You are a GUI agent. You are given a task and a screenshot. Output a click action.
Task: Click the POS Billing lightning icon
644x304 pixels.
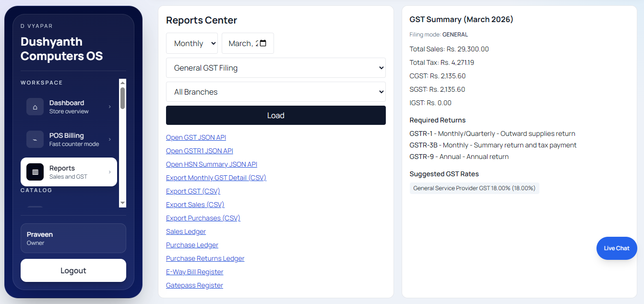point(35,139)
